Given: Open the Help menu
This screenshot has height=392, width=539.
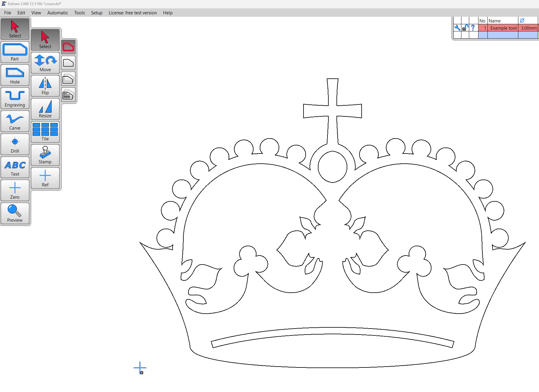Looking at the screenshot, I should [168, 13].
